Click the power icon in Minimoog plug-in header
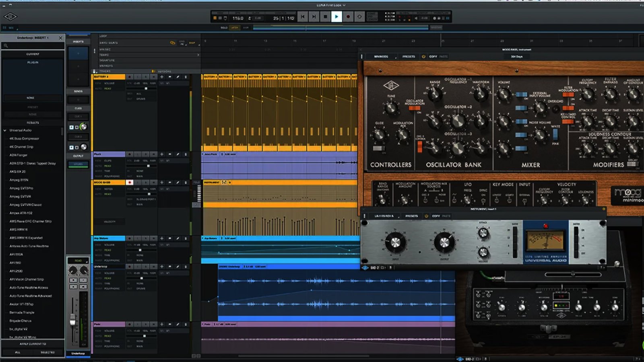The height and width of the screenshot is (362, 644). [x=423, y=57]
